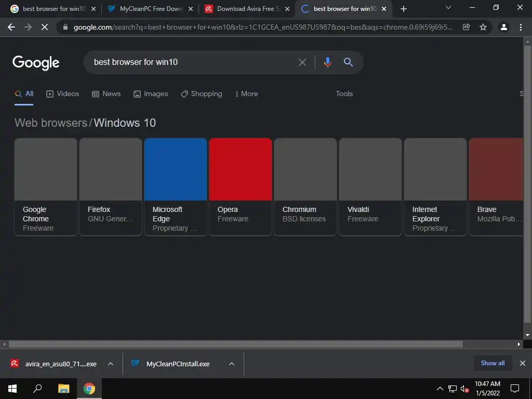
Task: Select the Videos search tab
Action: [x=62, y=94]
